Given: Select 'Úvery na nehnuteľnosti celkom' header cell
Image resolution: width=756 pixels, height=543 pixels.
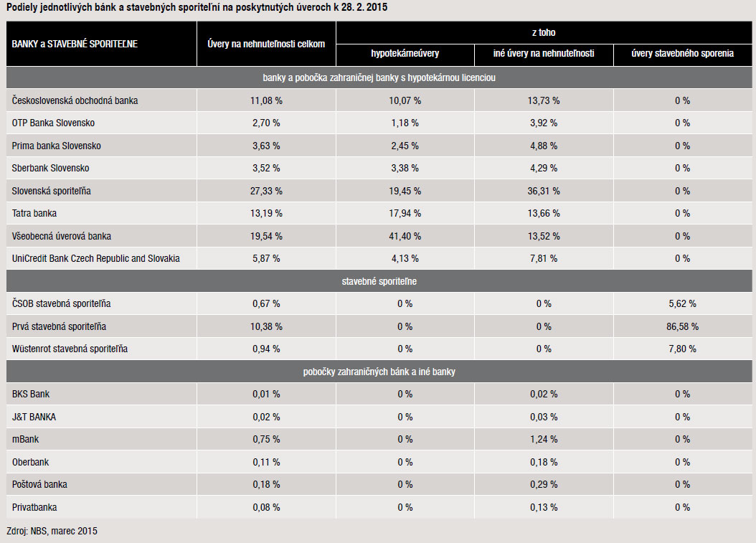Looking at the screenshot, I should (x=266, y=44).
